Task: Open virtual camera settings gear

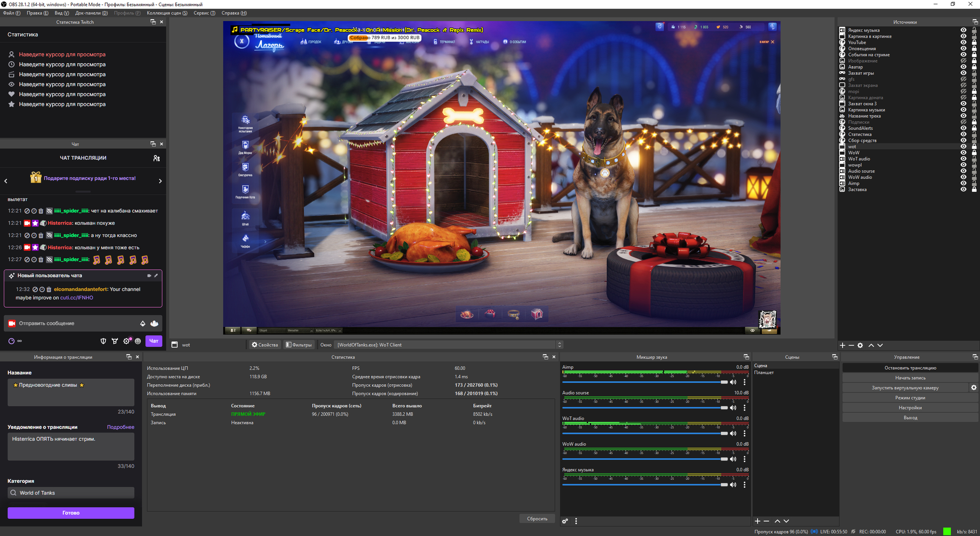Action: [974, 388]
